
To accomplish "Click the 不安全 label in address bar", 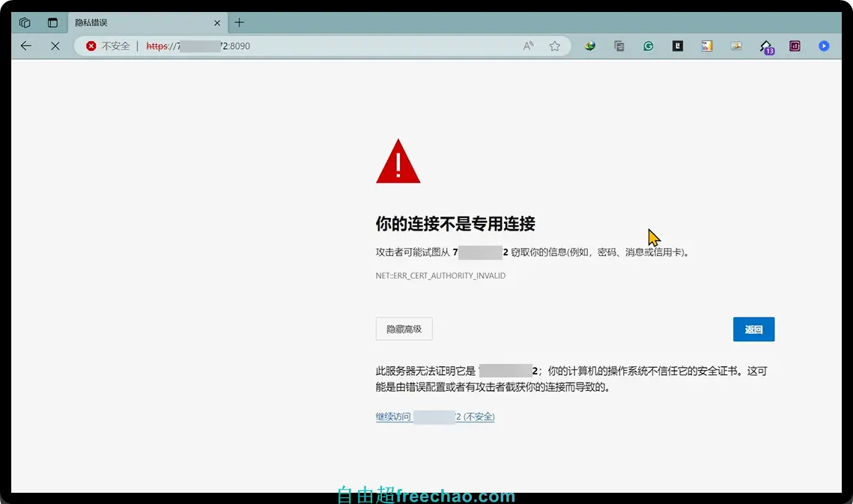I will (x=115, y=46).
